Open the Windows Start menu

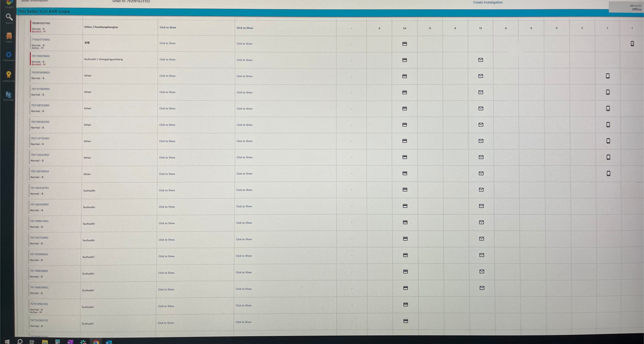click(7, 341)
